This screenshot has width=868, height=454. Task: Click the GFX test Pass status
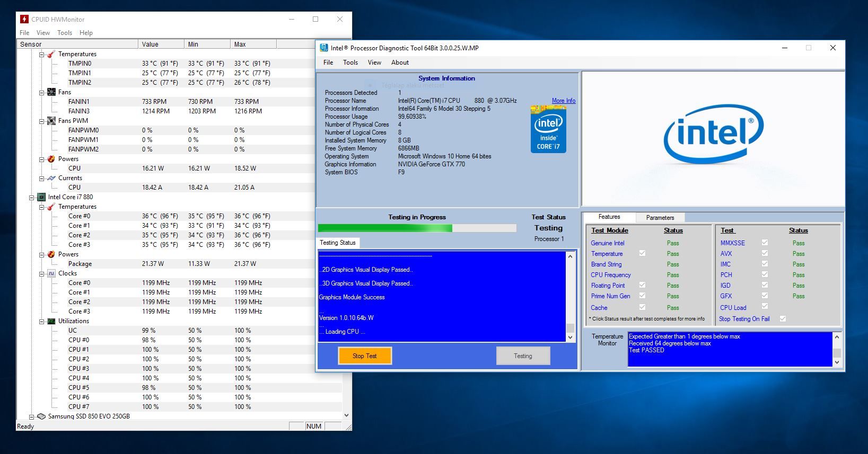coord(799,296)
